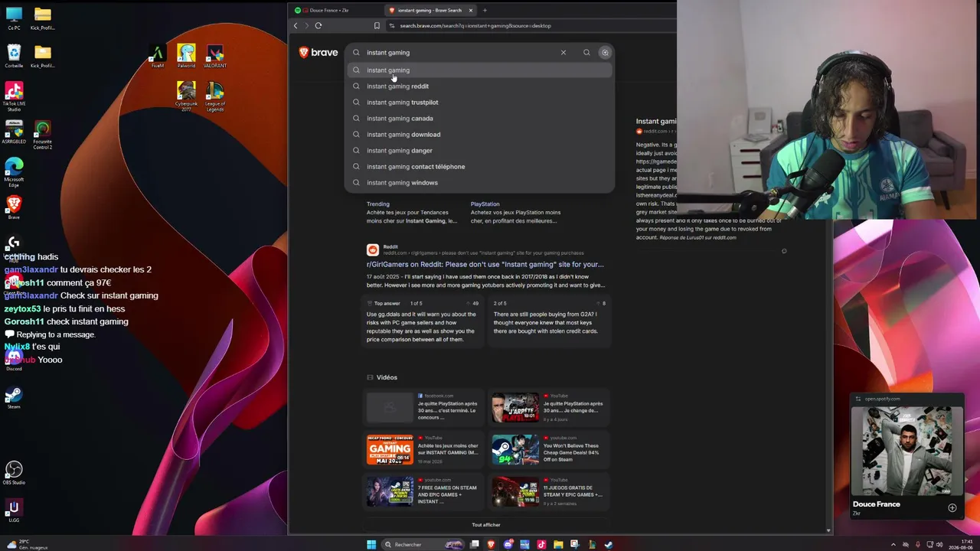Launch League of Legends shortcut
This screenshot has height=551, width=980.
(x=215, y=96)
